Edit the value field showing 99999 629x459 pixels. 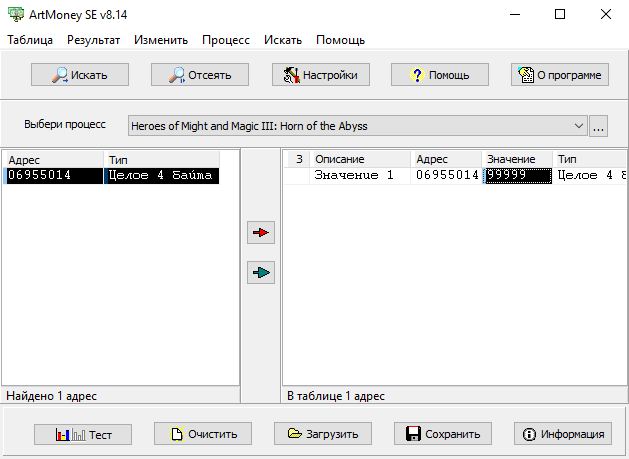[x=518, y=176]
